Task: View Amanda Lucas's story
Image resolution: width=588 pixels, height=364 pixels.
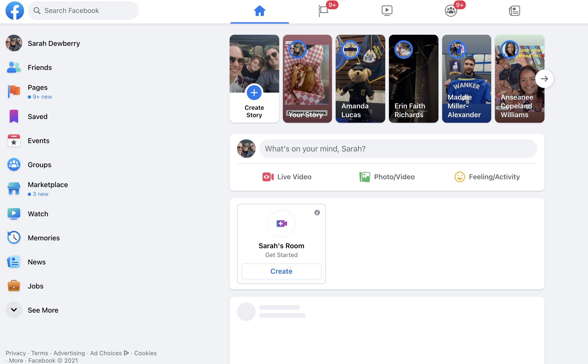Action: click(360, 79)
